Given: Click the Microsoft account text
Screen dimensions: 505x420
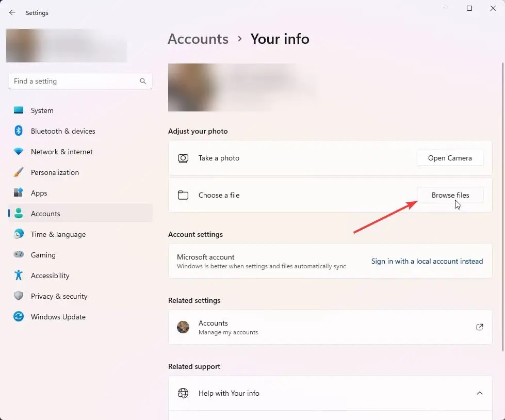Looking at the screenshot, I should click(205, 257).
